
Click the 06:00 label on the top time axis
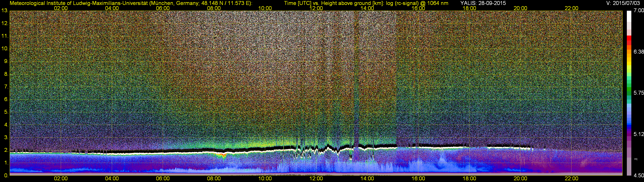(x=163, y=8)
